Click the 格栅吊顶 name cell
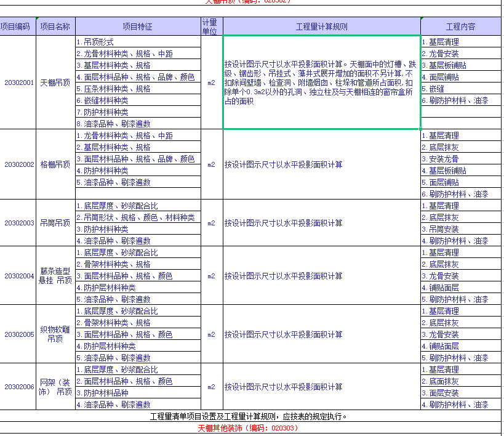Screen dimensions: 504x436 pos(55,164)
